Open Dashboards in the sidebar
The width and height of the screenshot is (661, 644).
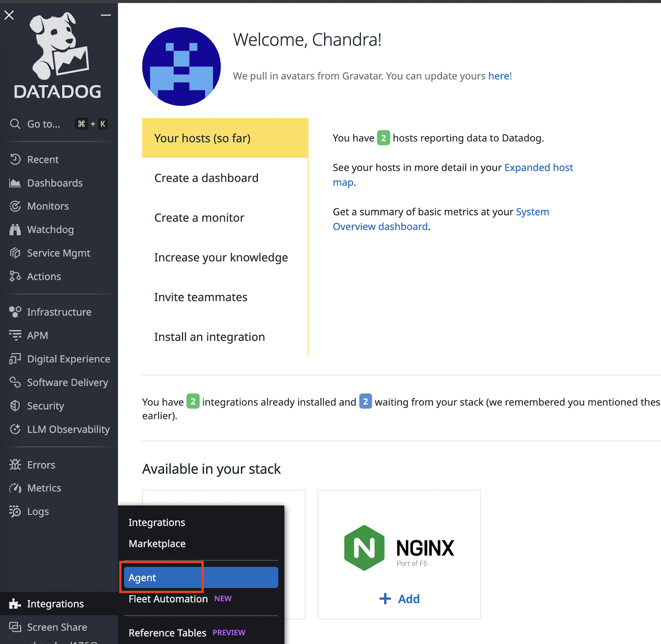(55, 183)
